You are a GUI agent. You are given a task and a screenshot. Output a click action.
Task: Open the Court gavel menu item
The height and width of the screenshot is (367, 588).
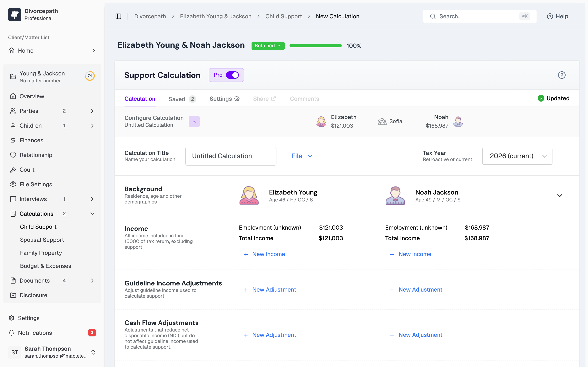pos(27,170)
